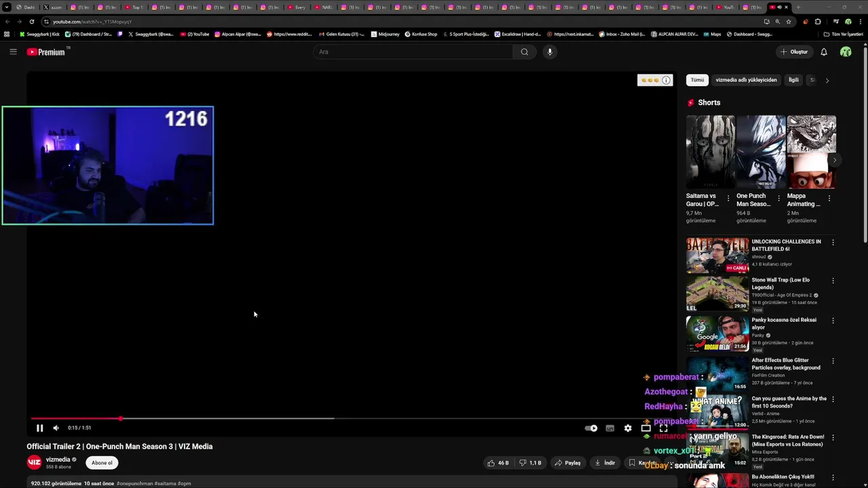This screenshot has width=868, height=488.
Task: Open the vizmedia channel avatar
Action: [x=34, y=463]
